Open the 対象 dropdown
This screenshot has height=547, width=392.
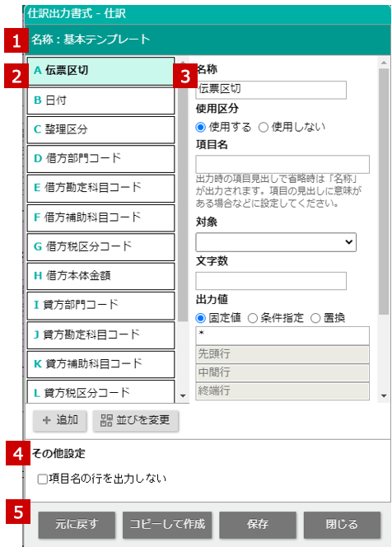276,242
